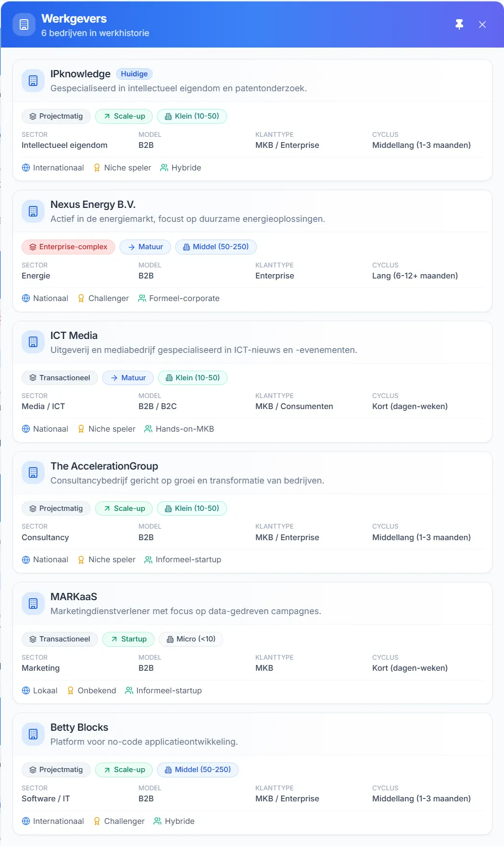The image size is (504, 846).
Task: Select the Huidige badge on IPknowledge
Action: [x=134, y=74]
